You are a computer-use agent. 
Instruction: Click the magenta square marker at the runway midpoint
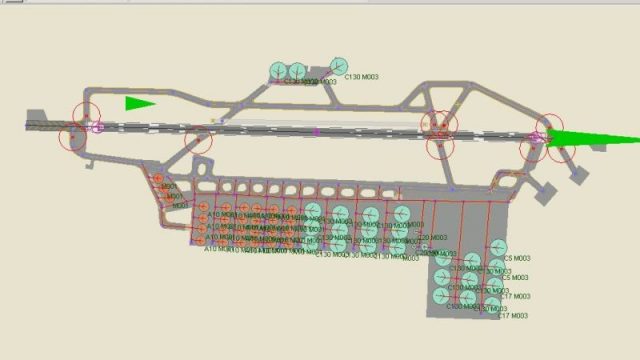coord(316,132)
